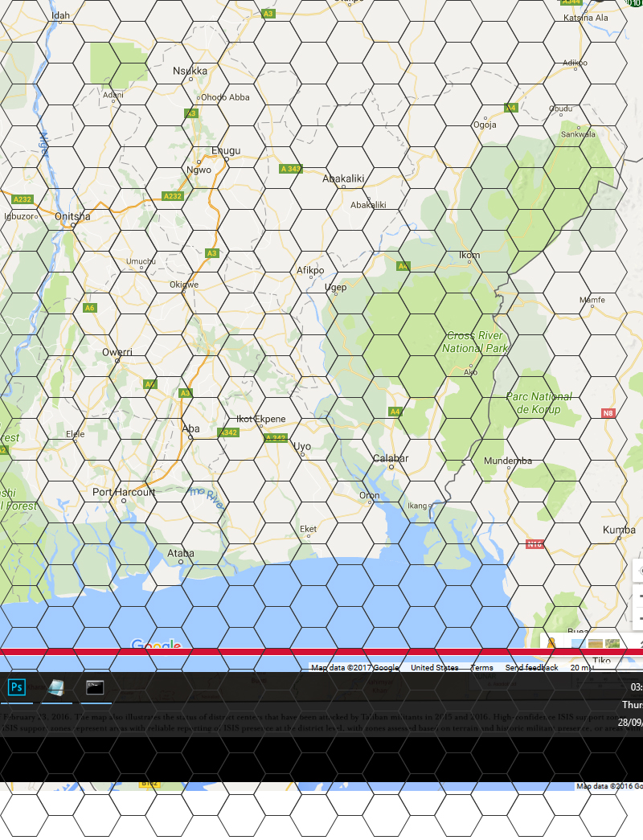This screenshot has height=840, width=643.
Task: Click the Ohodo Abba label
Action: pos(225,97)
